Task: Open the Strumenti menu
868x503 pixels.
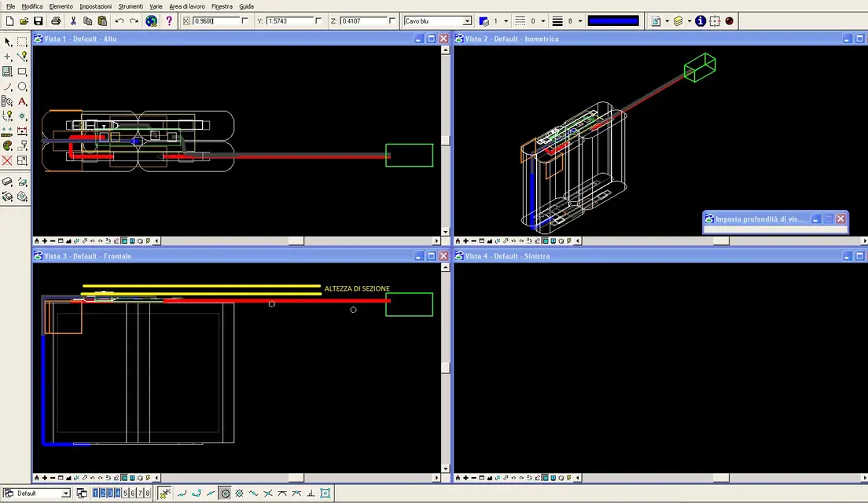Action: tap(131, 6)
